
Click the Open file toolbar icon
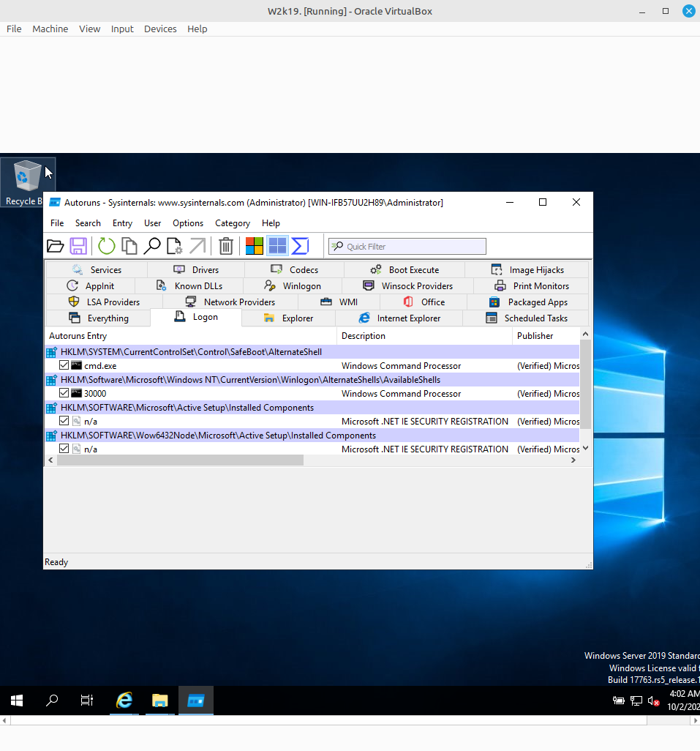pos(56,246)
